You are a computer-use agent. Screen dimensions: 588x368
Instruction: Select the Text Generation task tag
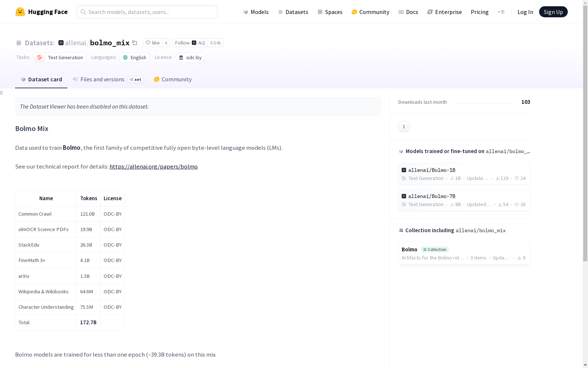(x=60, y=57)
